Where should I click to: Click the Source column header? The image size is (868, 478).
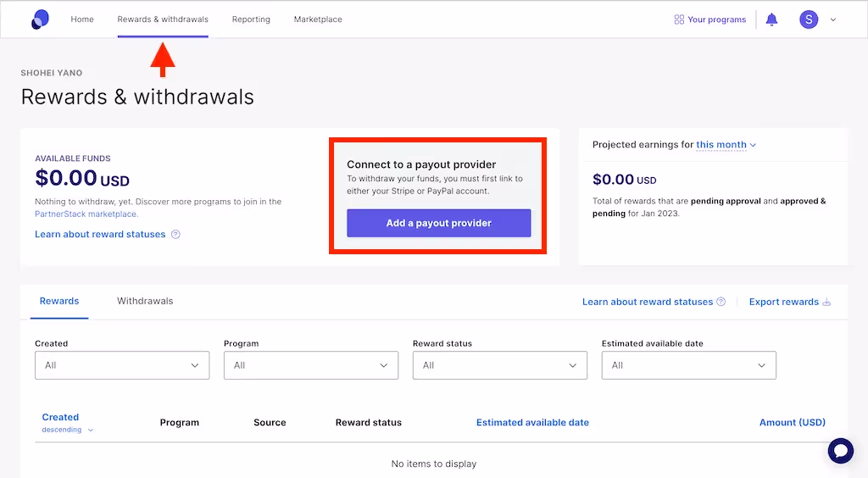pyautogui.click(x=270, y=422)
